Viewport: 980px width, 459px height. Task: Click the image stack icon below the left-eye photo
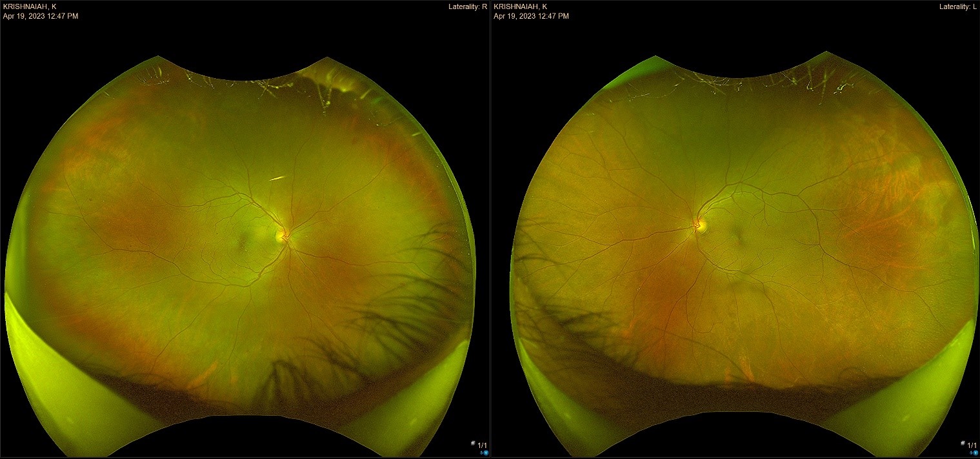point(963,444)
